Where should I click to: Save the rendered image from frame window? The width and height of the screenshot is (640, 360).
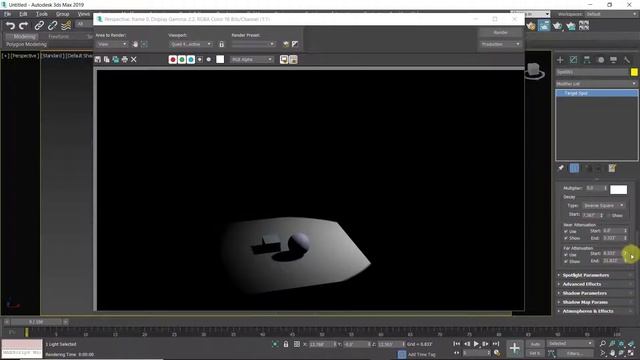click(98, 60)
